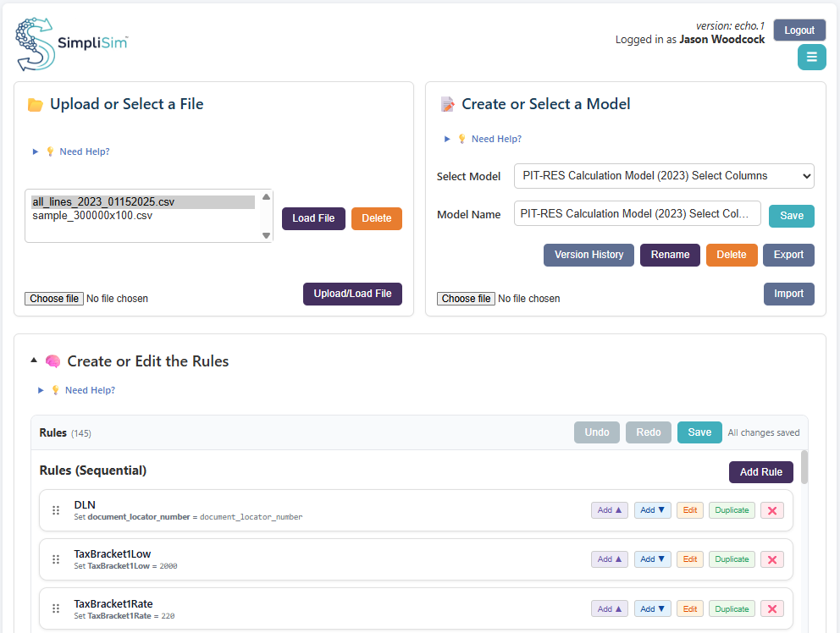
Task: Select all_lines_2023_01152025.csv in file list
Action: click(103, 201)
